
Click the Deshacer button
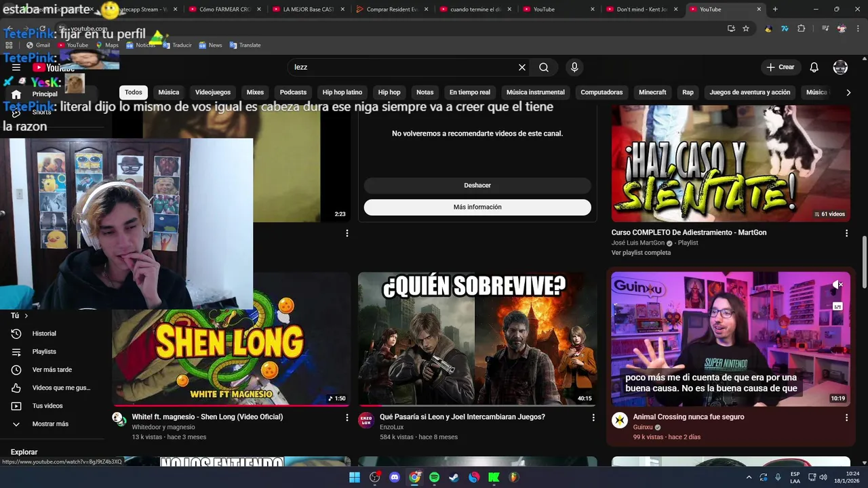[x=477, y=185]
